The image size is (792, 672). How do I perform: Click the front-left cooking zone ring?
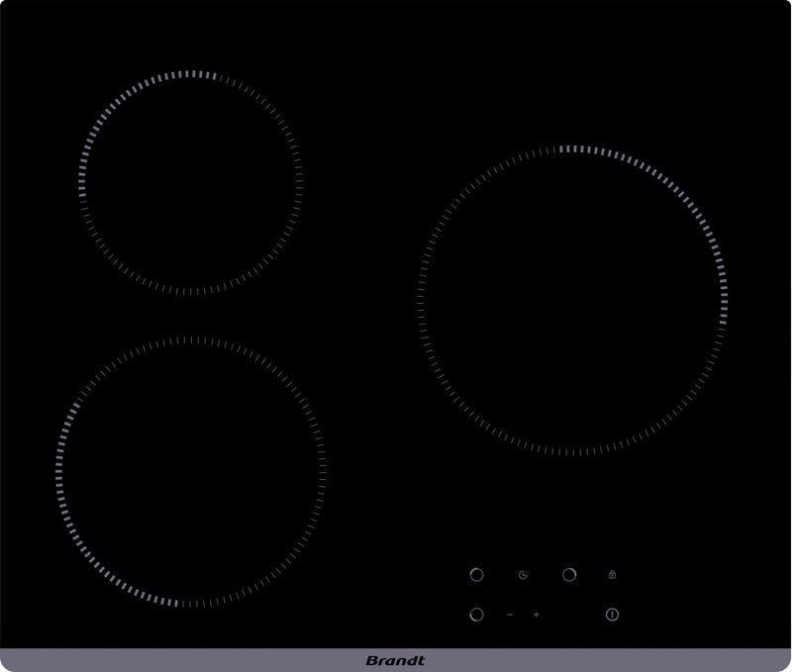coord(191,471)
